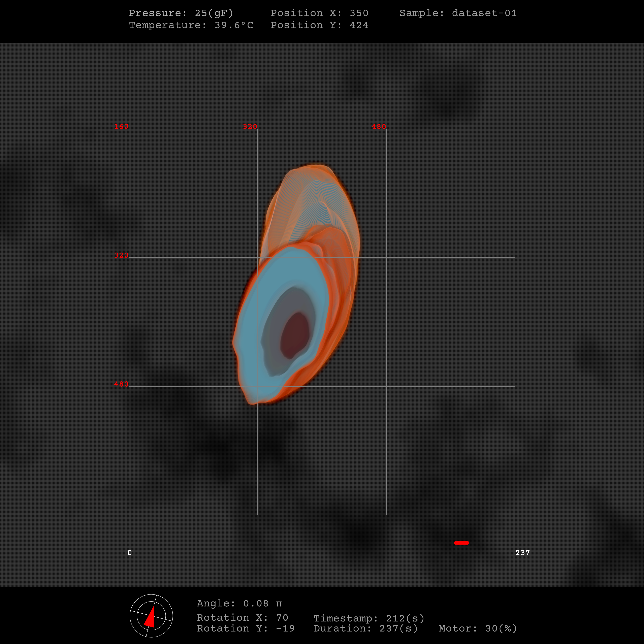Click the dark red core of the shape
Viewport: 644px width, 644px height.
[295, 335]
